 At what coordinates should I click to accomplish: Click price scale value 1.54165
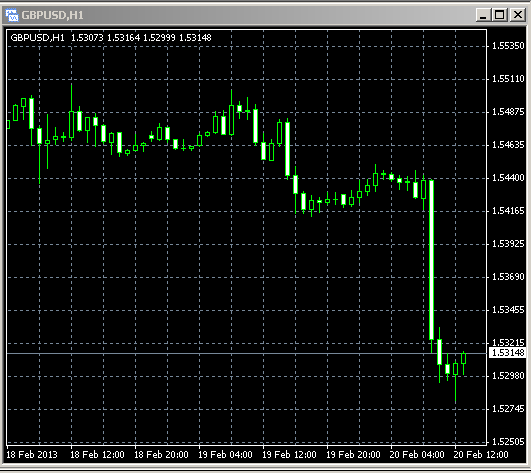pyautogui.click(x=508, y=211)
